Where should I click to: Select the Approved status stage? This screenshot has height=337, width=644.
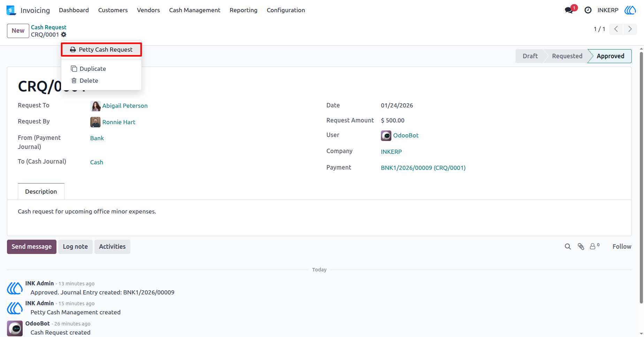[x=610, y=56]
